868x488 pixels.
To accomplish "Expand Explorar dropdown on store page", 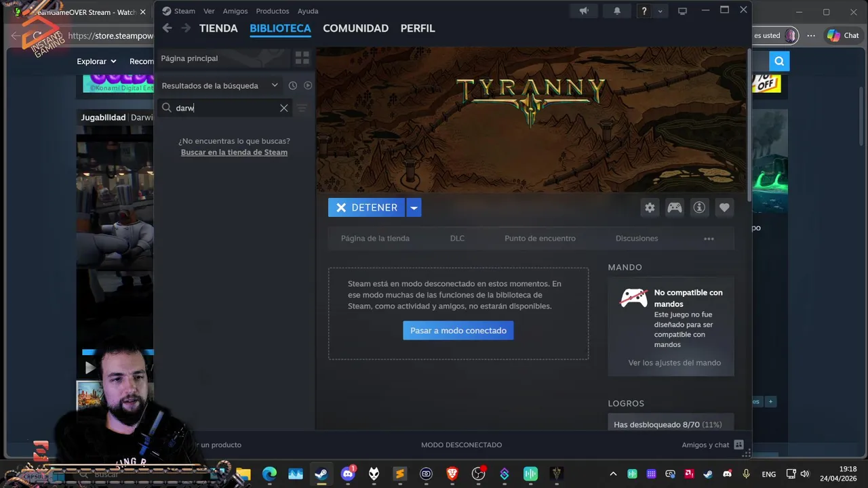I will (96, 61).
